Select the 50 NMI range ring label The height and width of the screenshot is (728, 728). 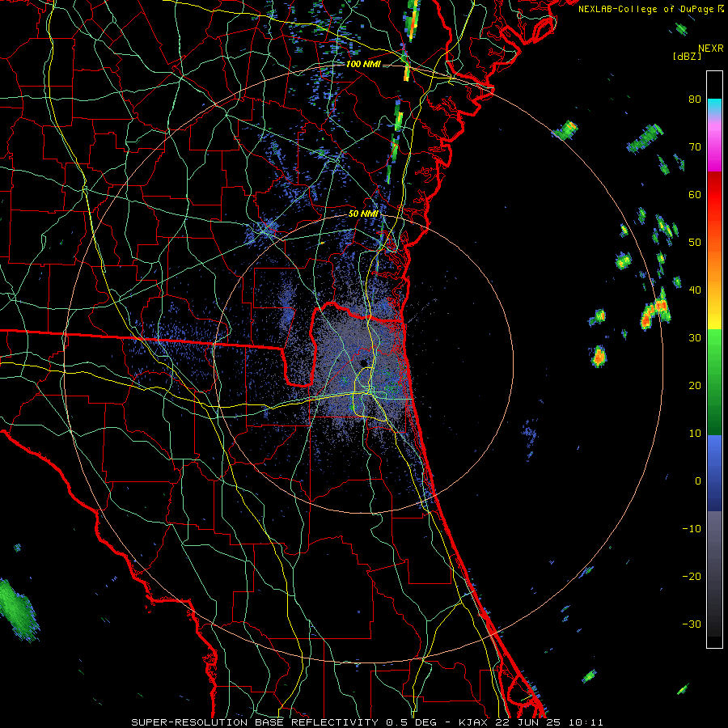[x=363, y=214]
